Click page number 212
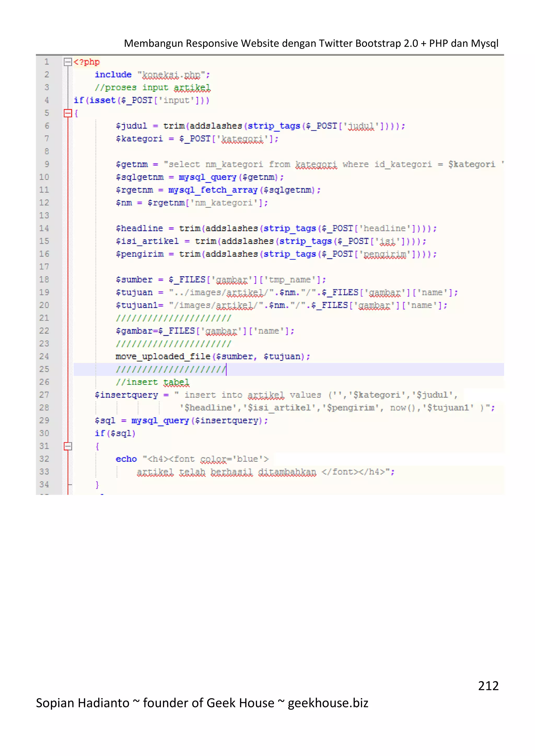This screenshot has width=535, height=756. coord(488,686)
